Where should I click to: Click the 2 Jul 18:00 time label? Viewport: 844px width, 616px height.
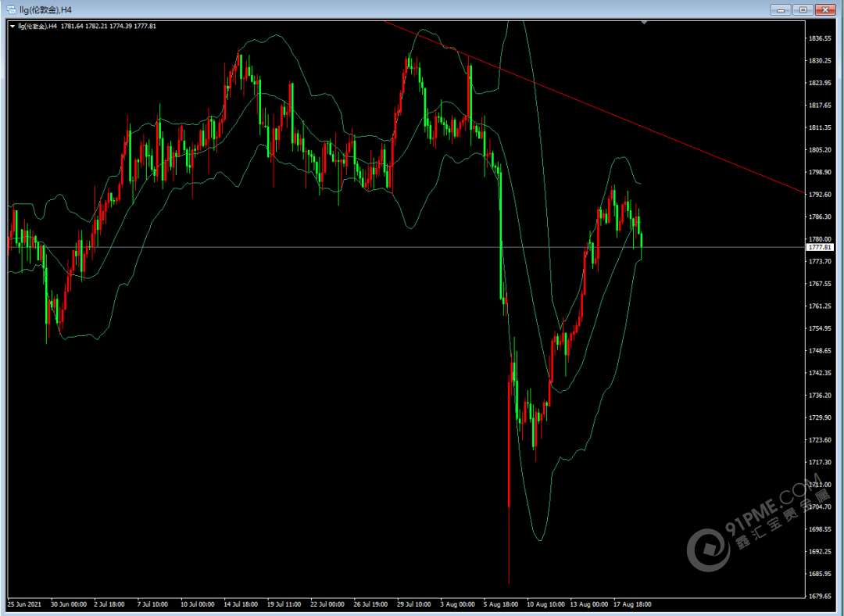point(109,605)
